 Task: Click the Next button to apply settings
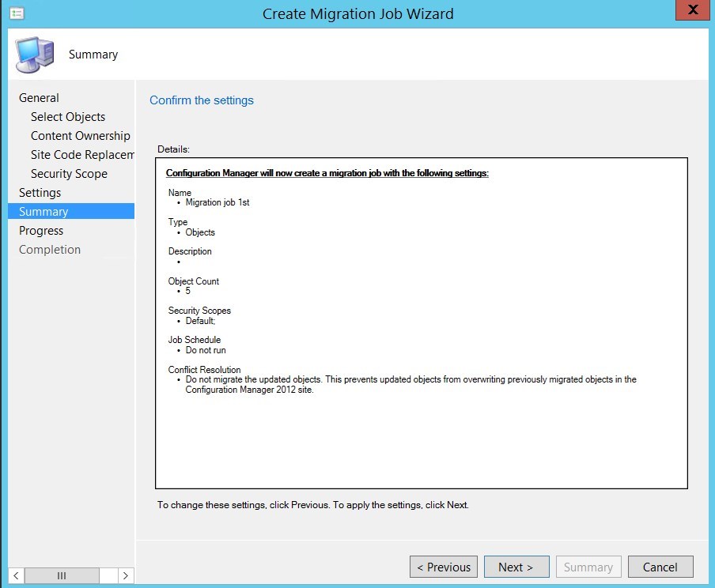[516, 567]
